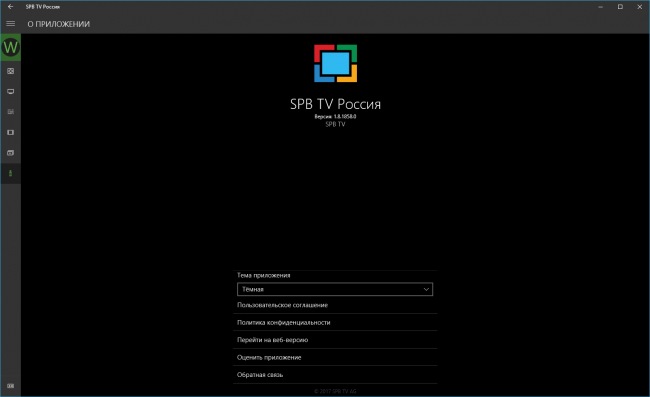Open the four-square grid sidebar icon
The image size is (650, 397).
(10, 71)
